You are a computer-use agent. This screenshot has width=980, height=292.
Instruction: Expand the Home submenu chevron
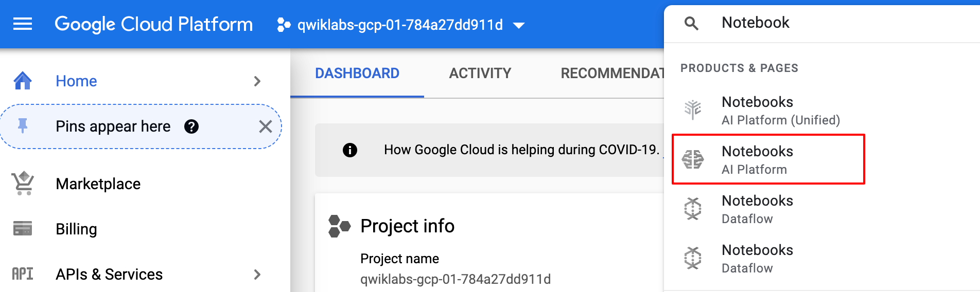click(257, 81)
